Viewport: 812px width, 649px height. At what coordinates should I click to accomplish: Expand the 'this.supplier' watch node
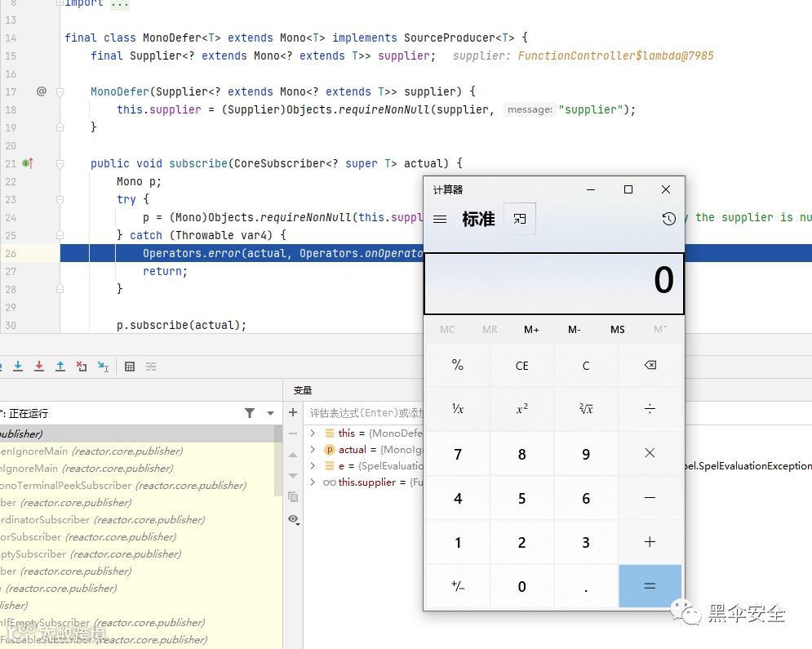pyautogui.click(x=313, y=482)
